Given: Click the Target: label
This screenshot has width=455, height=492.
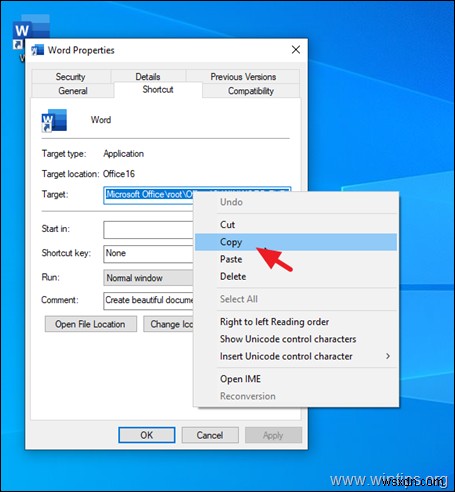Looking at the screenshot, I should point(55,194).
